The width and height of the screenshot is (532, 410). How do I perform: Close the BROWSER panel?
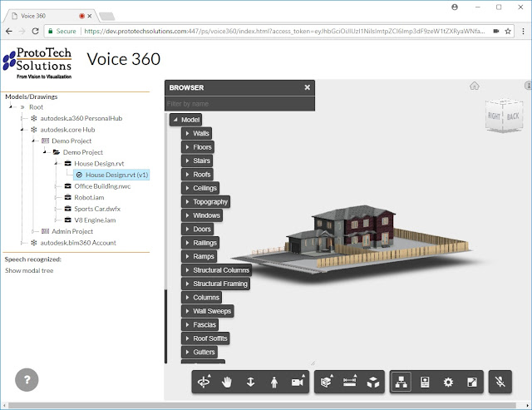click(x=308, y=87)
